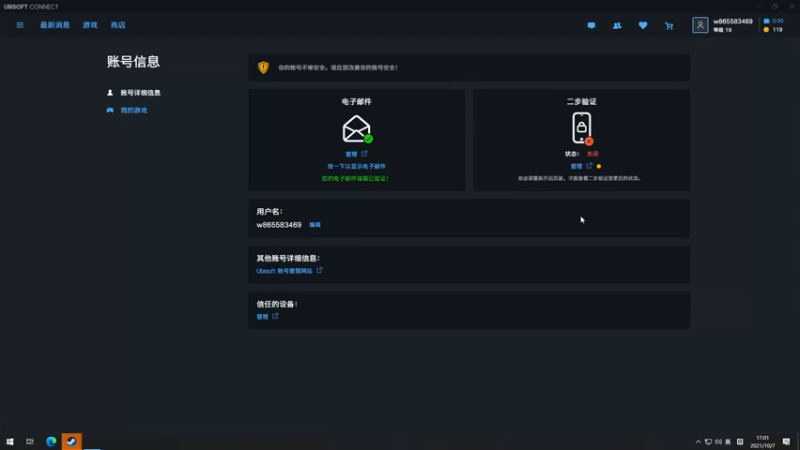800x450 pixels.
Task: Click the external-link icon beside trusted devices 管理
Action: pyautogui.click(x=276, y=316)
